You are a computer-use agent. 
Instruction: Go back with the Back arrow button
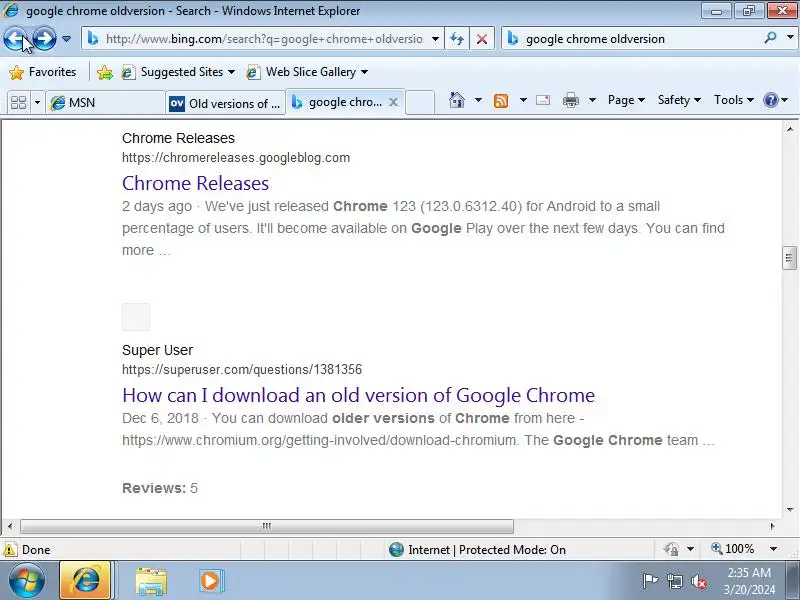(x=15, y=39)
